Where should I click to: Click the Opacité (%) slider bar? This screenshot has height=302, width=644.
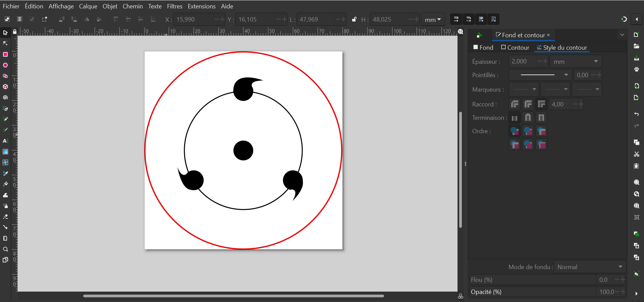[x=532, y=292]
